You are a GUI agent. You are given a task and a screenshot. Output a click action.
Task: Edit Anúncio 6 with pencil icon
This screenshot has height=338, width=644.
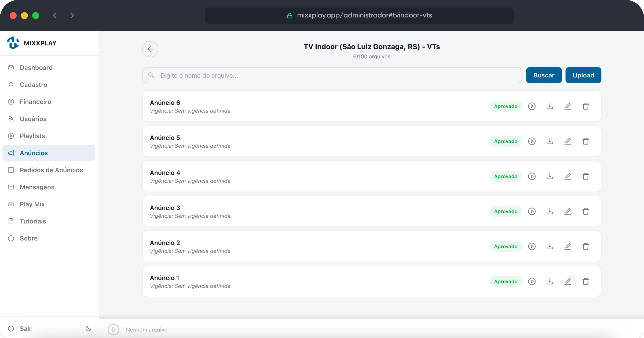pyautogui.click(x=568, y=106)
